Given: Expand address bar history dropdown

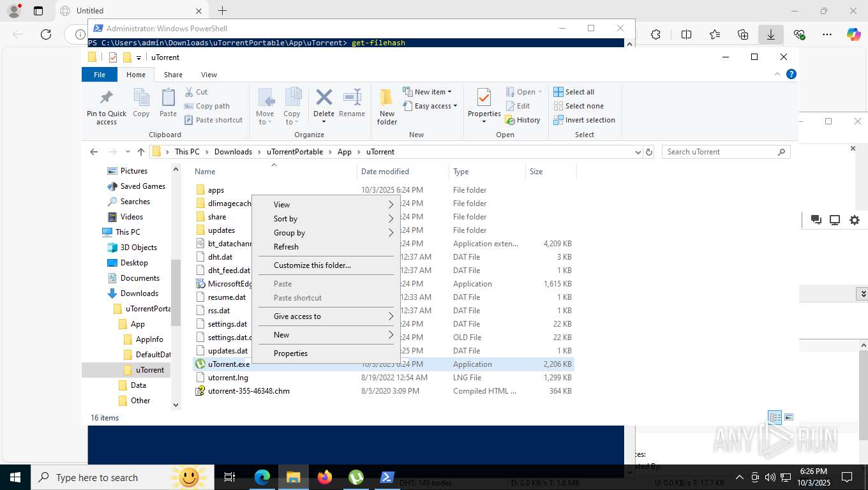Looking at the screenshot, I should (x=638, y=152).
